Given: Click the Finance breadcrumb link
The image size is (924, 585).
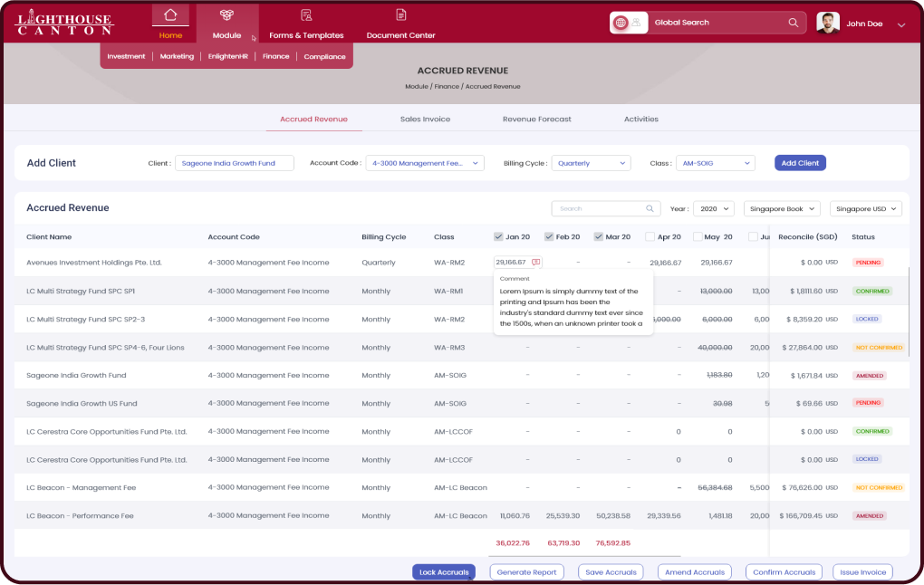Looking at the screenshot, I should (x=447, y=87).
